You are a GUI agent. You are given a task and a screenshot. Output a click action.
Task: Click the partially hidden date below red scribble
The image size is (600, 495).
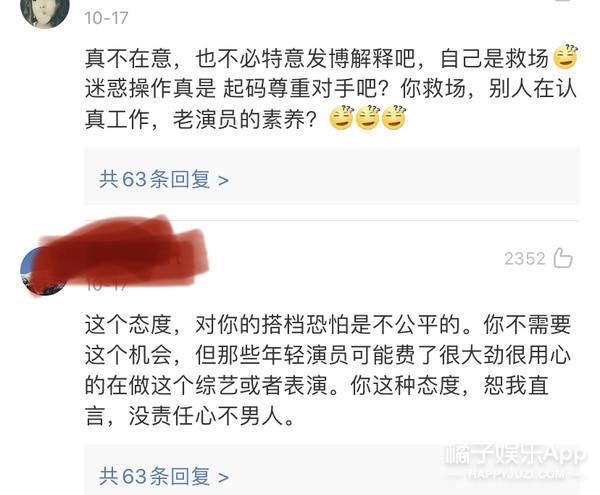point(106,285)
